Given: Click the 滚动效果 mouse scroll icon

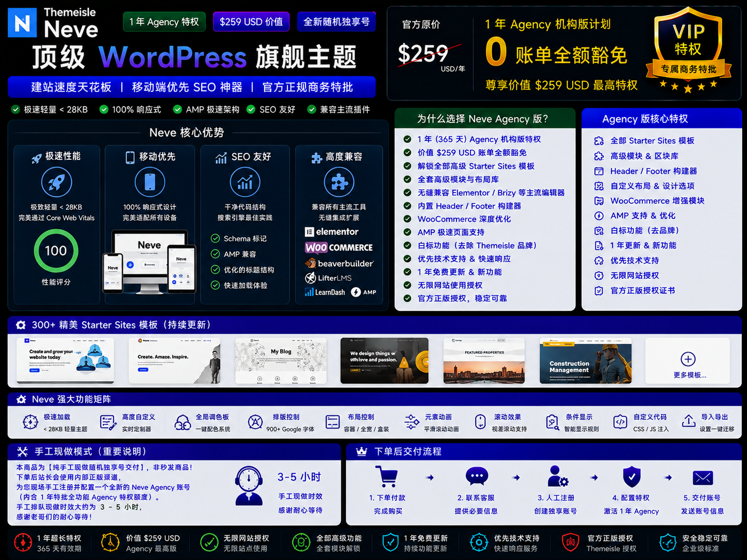Looking at the screenshot, I should click(480, 422).
